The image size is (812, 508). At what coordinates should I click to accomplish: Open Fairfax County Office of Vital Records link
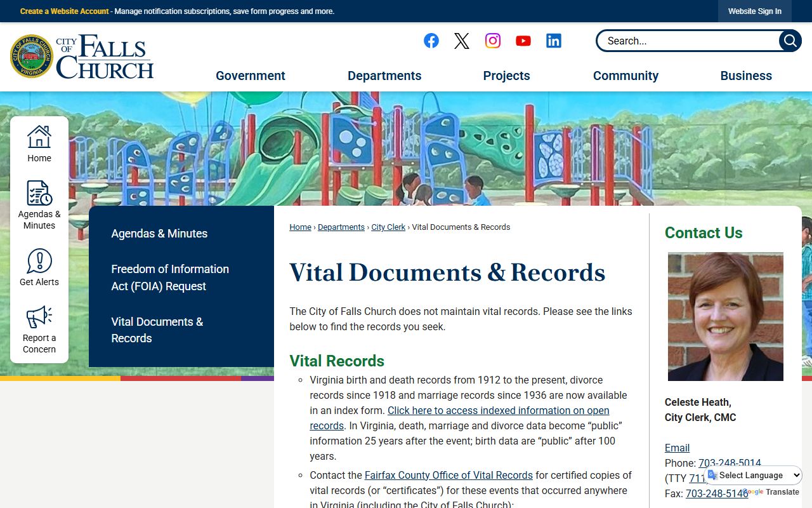tap(449, 475)
